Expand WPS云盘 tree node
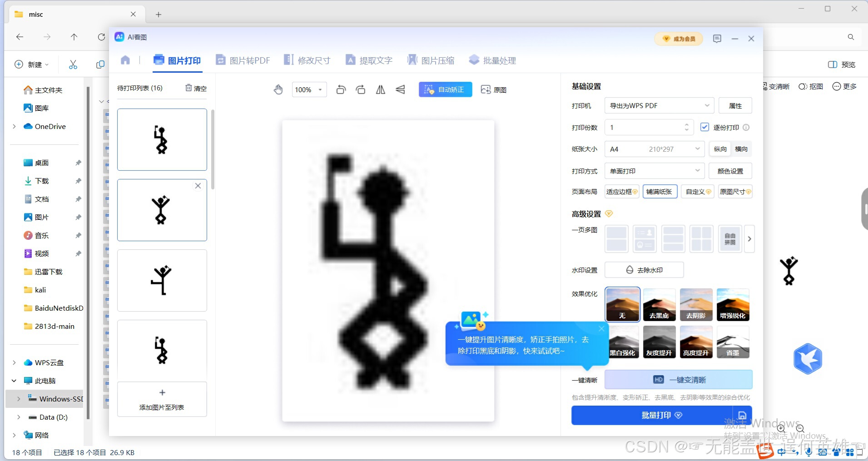Image resolution: width=868 pixels, height=461 pixels. tap(14, 362)
